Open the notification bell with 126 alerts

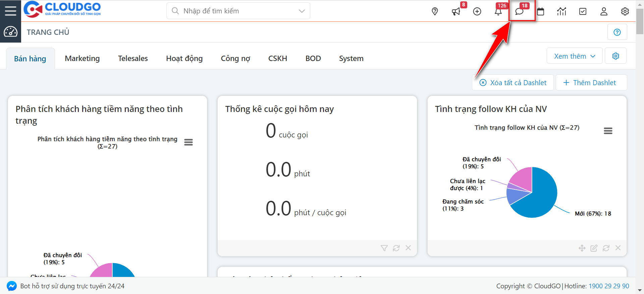coord(498,12)
